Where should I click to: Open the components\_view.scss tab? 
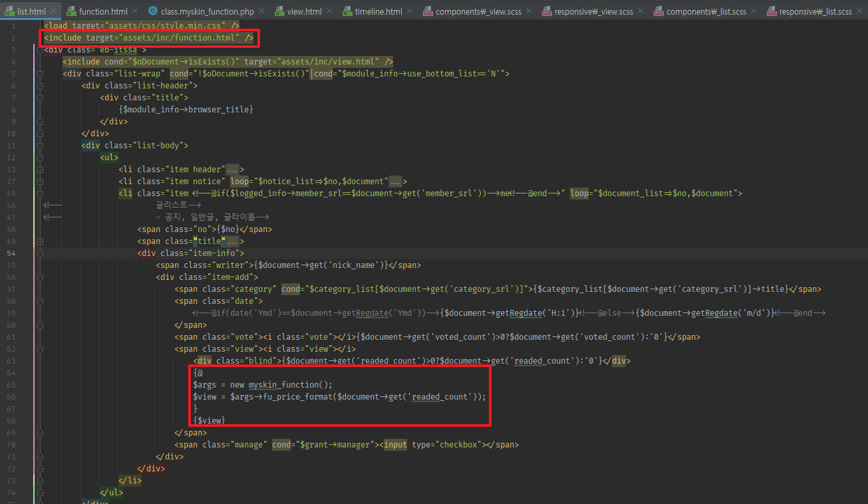click(x=479, y=11)
